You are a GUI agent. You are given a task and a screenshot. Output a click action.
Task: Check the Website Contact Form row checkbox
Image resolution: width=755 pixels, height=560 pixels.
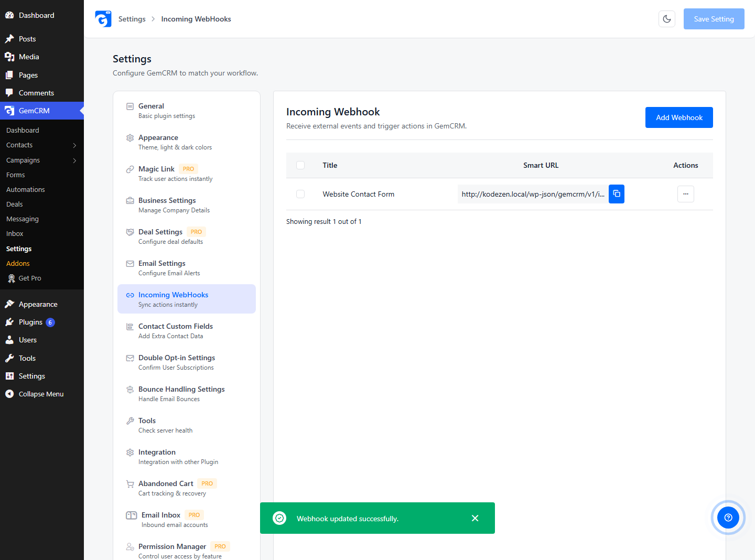tap(300, 194)
